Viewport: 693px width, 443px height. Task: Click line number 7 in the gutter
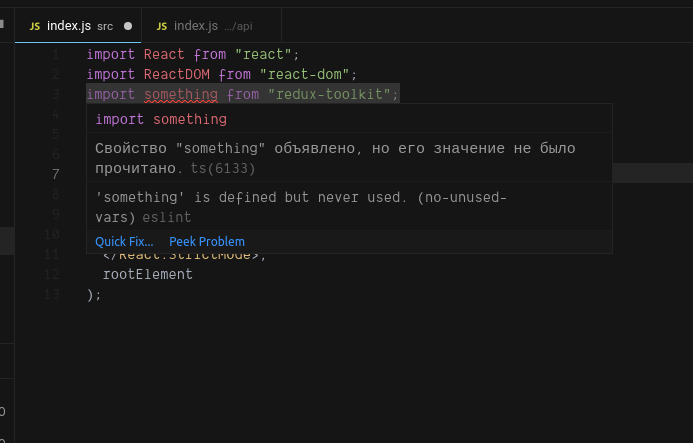(x=56, y=174)
